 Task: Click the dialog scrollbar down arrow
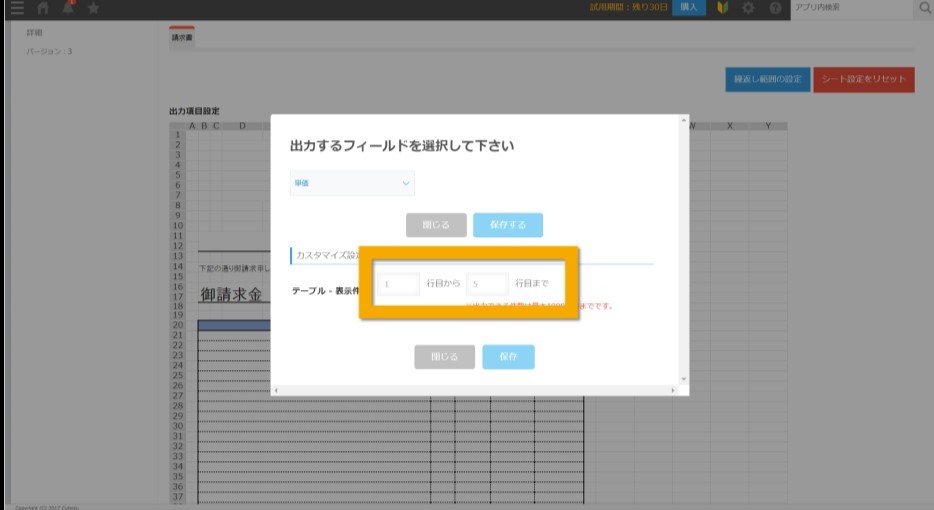click(x=684, y=379)
